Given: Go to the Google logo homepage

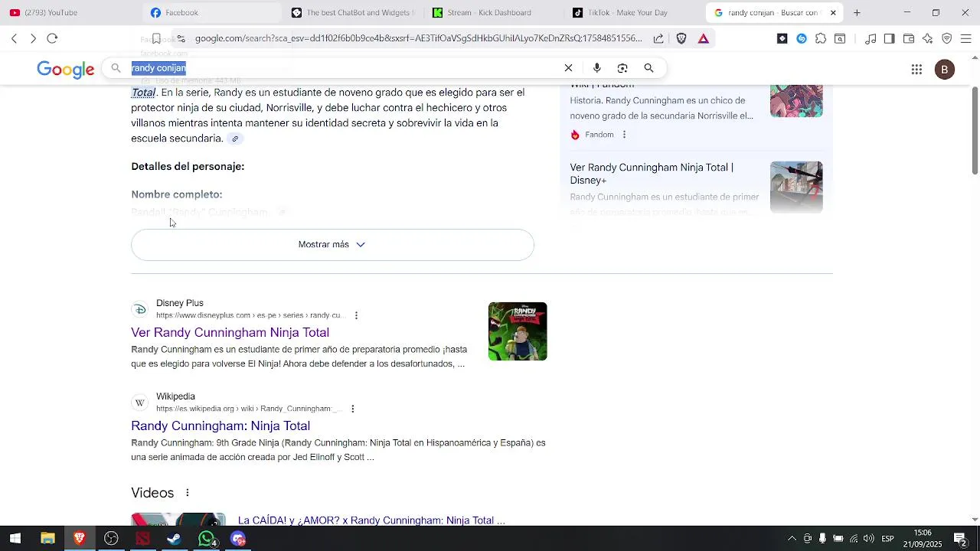Looking at the screenshot, I should (66, 70).
